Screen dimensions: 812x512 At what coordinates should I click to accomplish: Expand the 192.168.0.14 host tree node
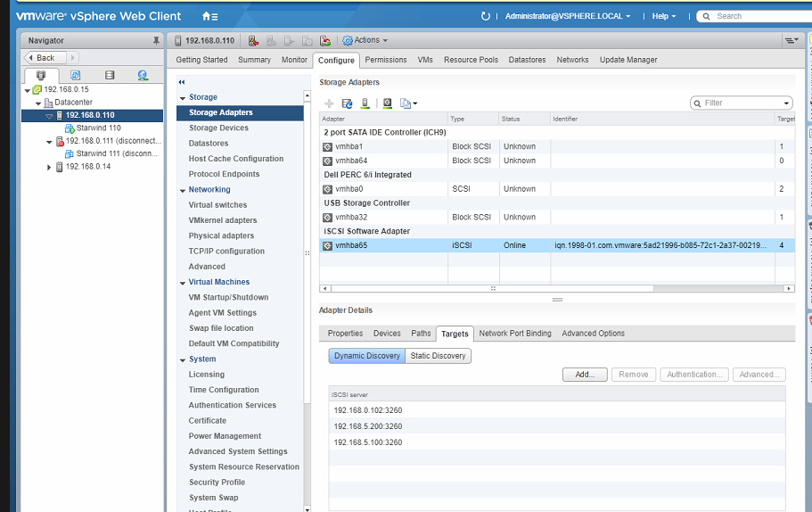[49, 168]
